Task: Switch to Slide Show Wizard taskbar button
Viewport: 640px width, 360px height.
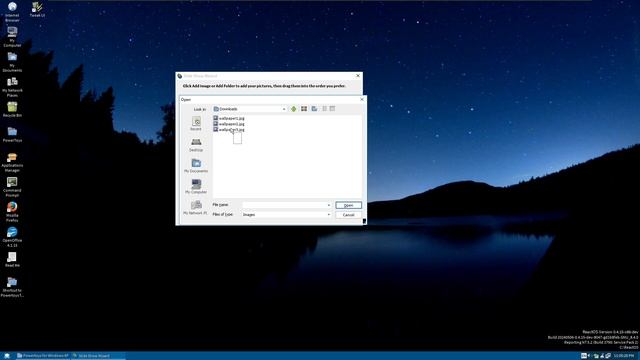Action: click(98, 356)
